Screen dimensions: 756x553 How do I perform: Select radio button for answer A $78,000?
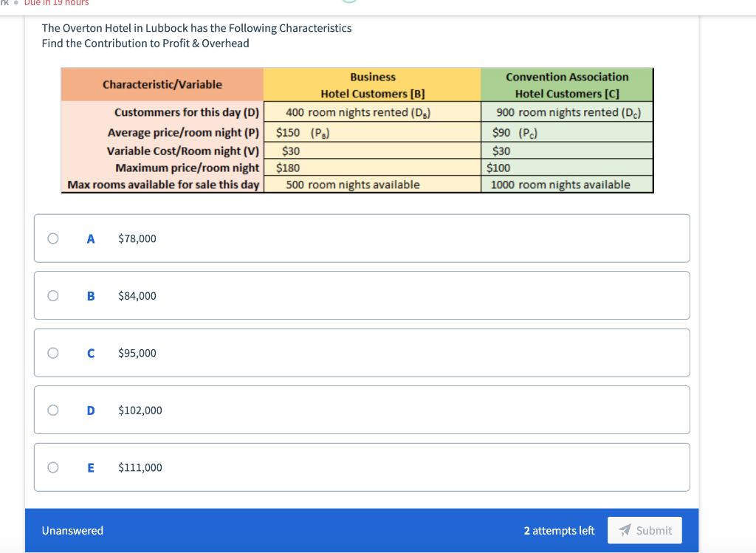53,238
